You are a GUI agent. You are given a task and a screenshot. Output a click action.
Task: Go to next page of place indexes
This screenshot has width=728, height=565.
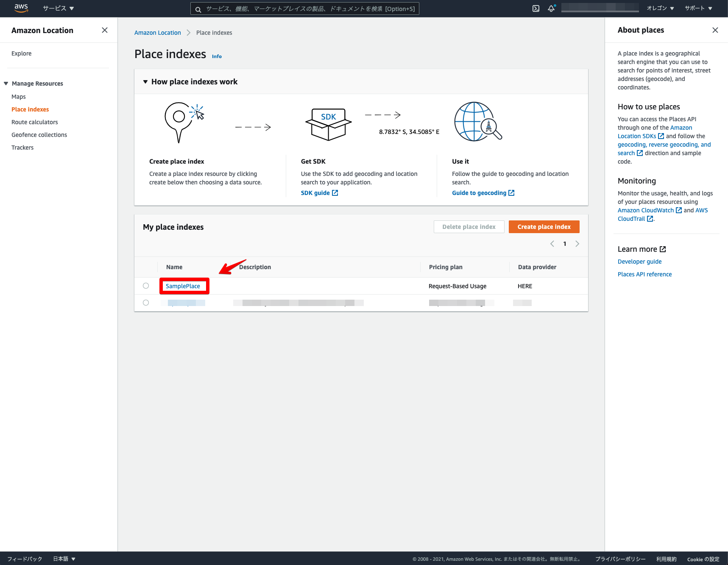(x=577, y=244)
